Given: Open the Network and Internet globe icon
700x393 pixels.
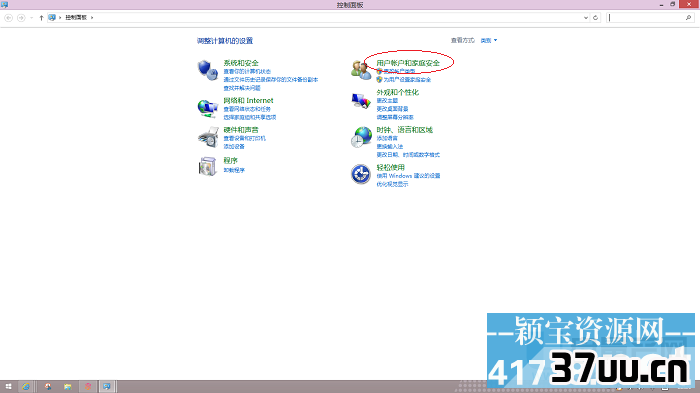Looking at the screenshot, I should point(208,108).
